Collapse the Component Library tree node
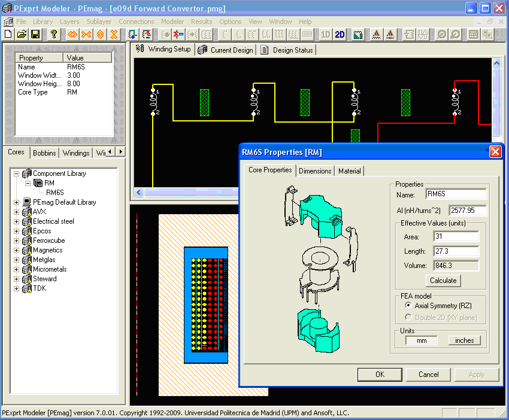 click(16, 174)
